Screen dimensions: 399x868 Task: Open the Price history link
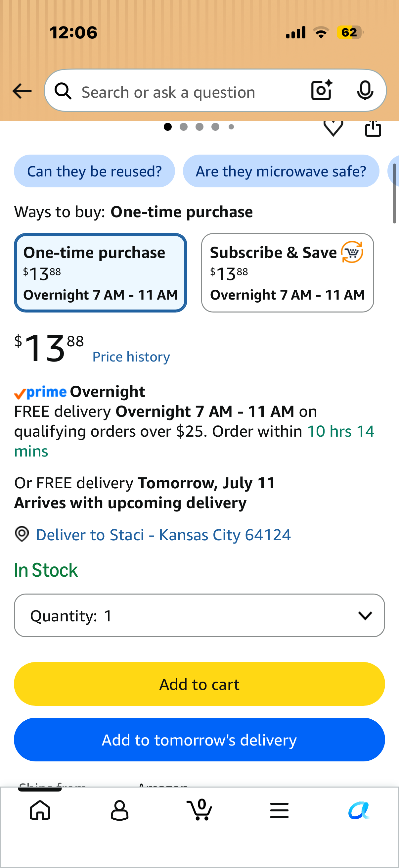(x=131, y=357)
